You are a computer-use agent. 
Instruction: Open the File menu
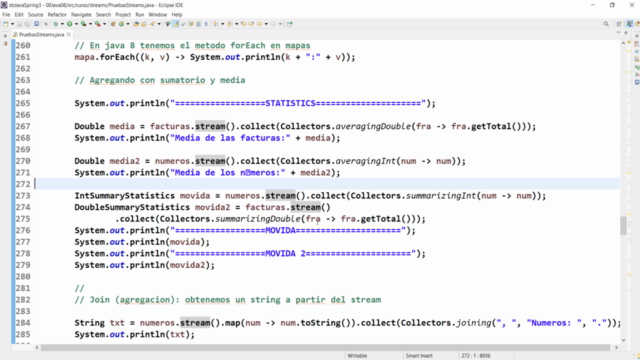click(6, 15)
